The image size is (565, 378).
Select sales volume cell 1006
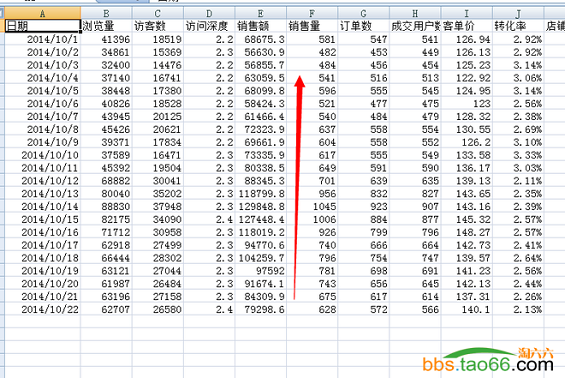click(312, 219)
